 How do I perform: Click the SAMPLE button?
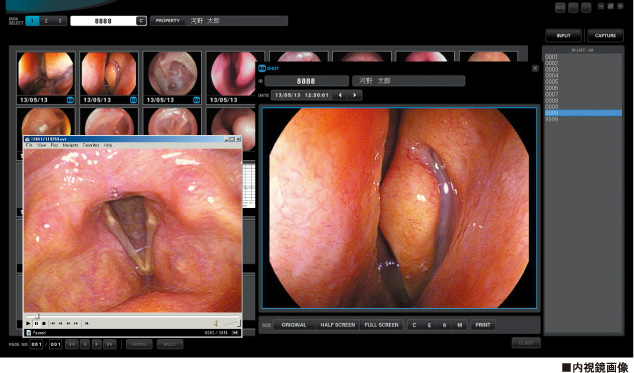[139, 344]
